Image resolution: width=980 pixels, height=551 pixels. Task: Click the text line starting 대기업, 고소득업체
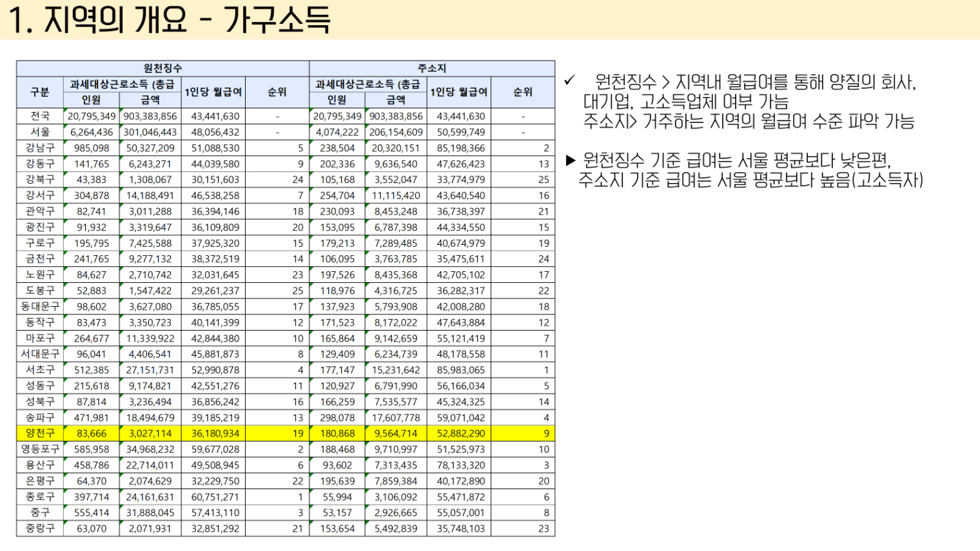(x=685, y=102)
